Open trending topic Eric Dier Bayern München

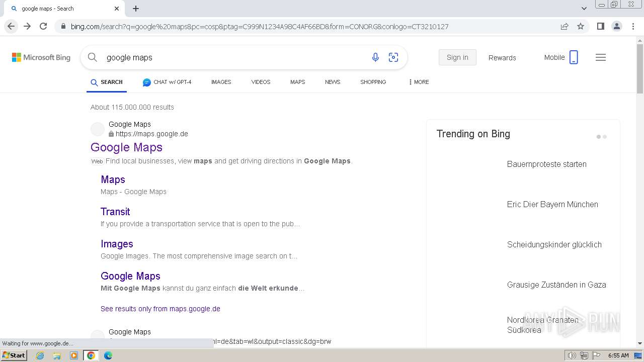552,204
